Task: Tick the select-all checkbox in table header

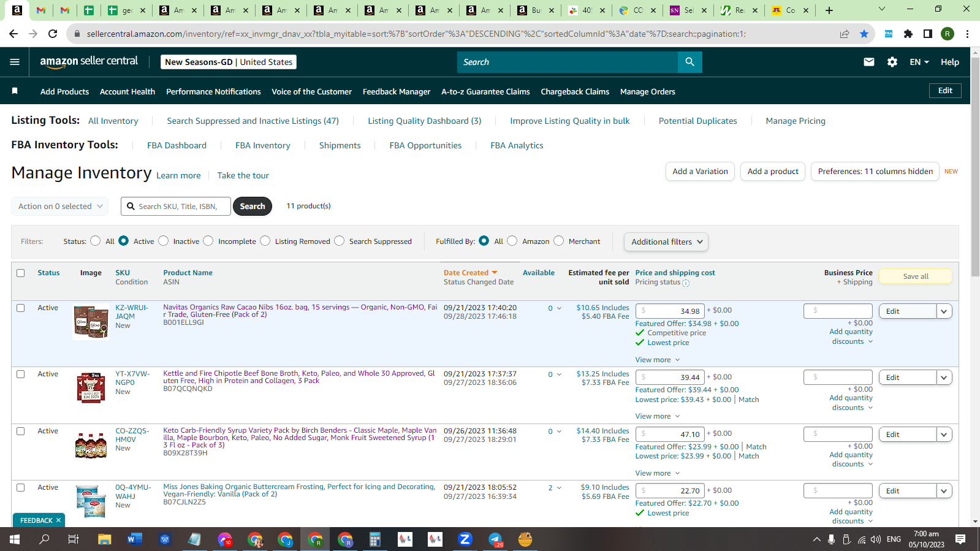Action: (21, 273)
